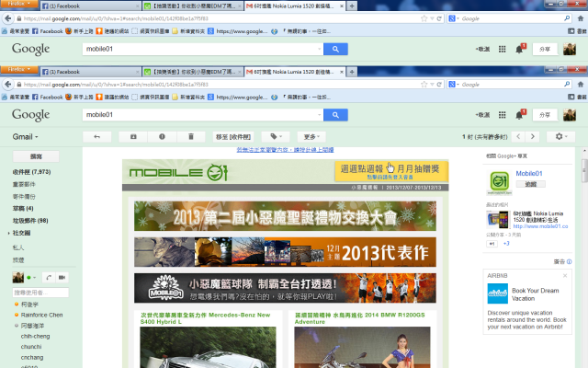The image size is (588, 368).
Task: Click home icon in lower Firefox window
Action: (x=580, y=85)
